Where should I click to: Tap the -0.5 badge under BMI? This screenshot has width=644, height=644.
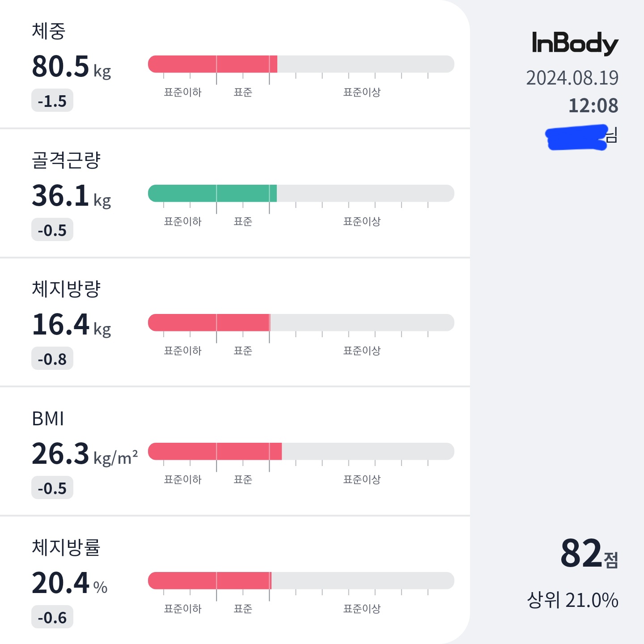point(52,488)
